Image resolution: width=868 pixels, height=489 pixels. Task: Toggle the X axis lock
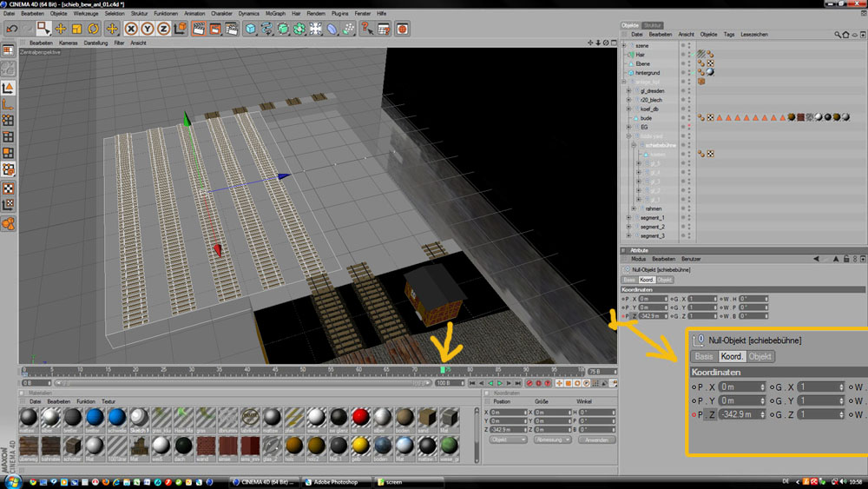click(131, 29)
